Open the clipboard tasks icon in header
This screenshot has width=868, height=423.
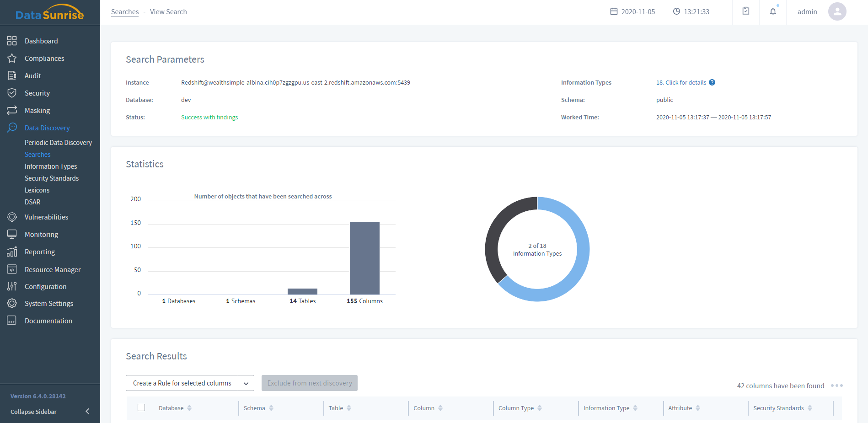click(746, 11)
